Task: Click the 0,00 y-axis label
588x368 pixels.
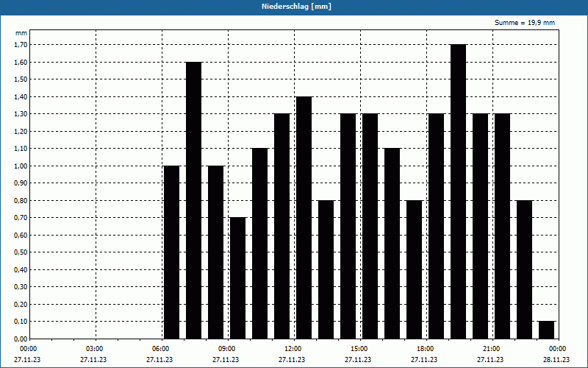Action: pyautogui.click(x=21, y=339)
